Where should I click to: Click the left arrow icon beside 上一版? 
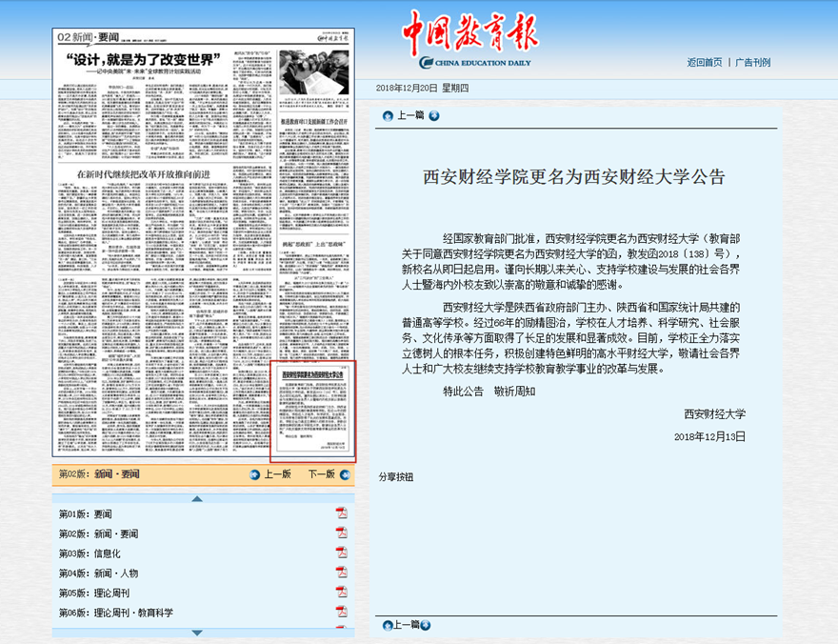pos(255,474)
